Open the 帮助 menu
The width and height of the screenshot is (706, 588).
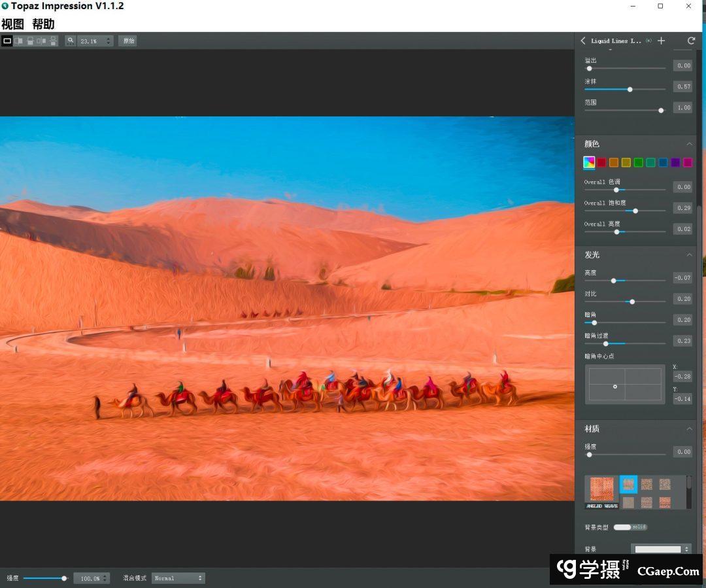[43, 24]
